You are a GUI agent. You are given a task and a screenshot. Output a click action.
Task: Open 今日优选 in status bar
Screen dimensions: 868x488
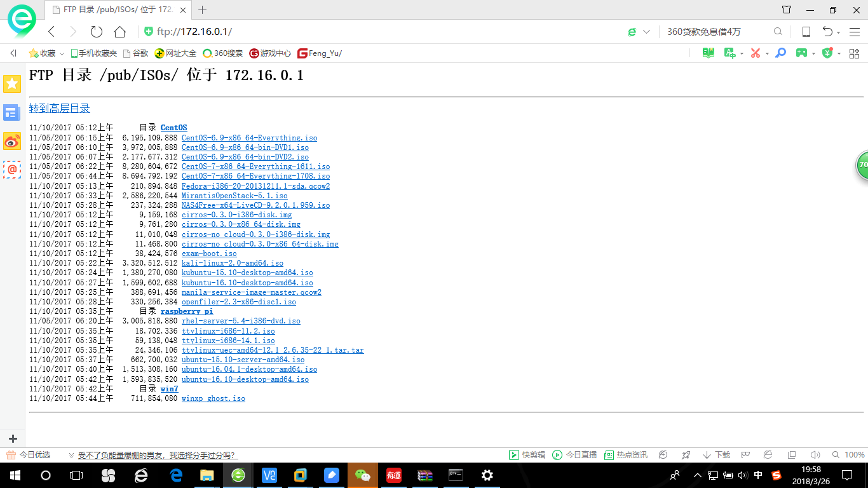coord(28,455)
